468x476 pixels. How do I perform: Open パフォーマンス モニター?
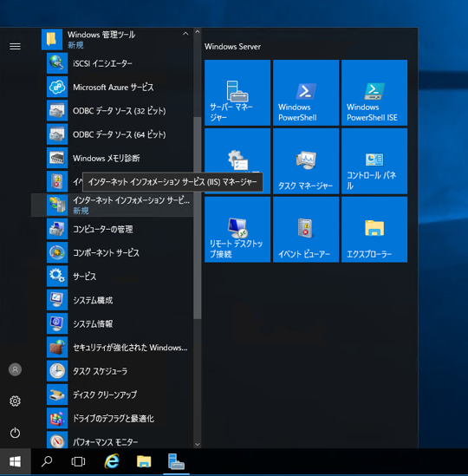point(112,440)
